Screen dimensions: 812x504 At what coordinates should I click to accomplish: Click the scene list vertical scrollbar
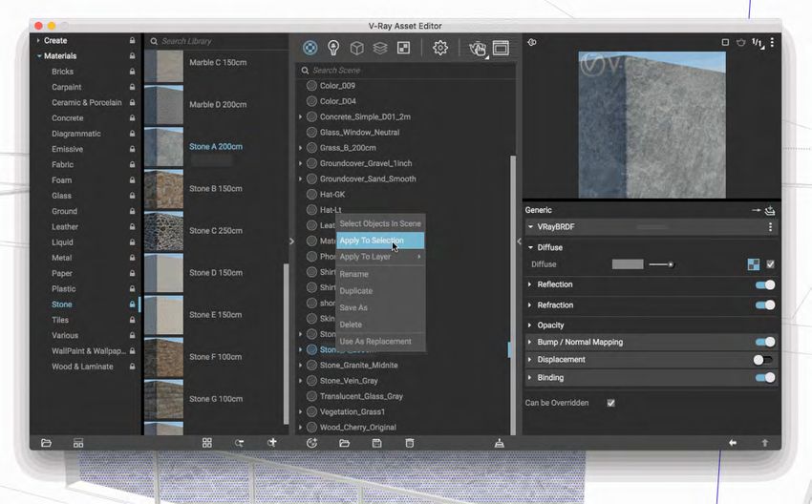(513, 295)
